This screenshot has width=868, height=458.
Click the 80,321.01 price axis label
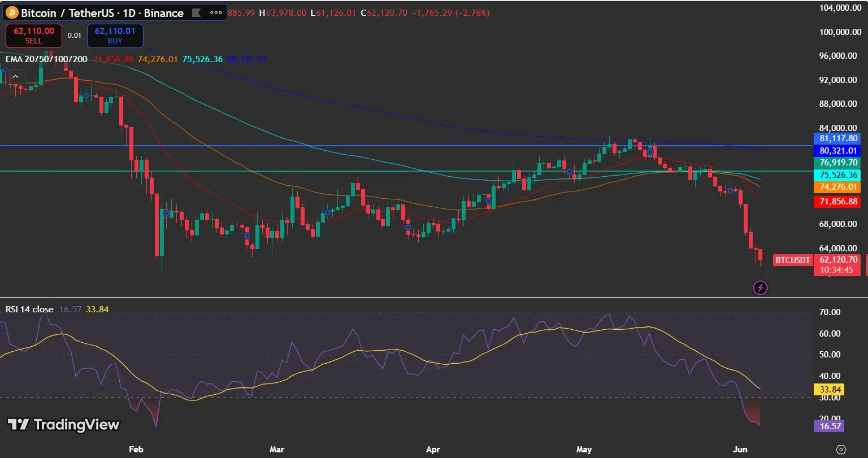tap(839, 151)
